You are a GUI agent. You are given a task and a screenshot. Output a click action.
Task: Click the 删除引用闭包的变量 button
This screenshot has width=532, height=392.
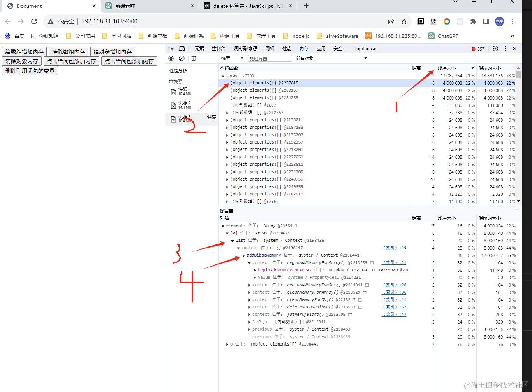coord(30,71)
